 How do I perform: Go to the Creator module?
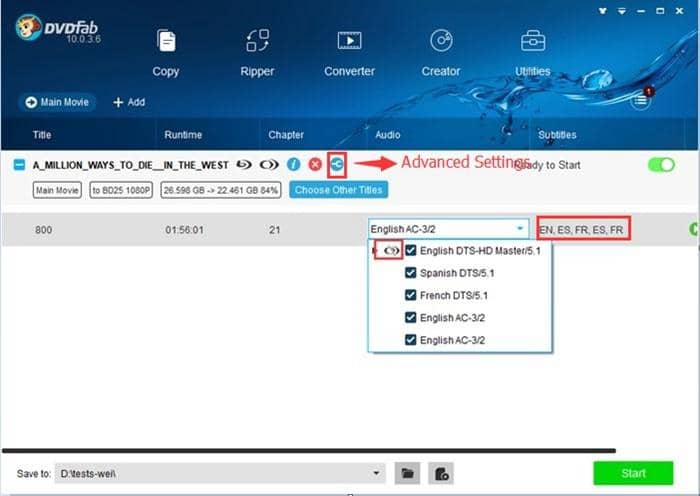click(x=441, y=53)
